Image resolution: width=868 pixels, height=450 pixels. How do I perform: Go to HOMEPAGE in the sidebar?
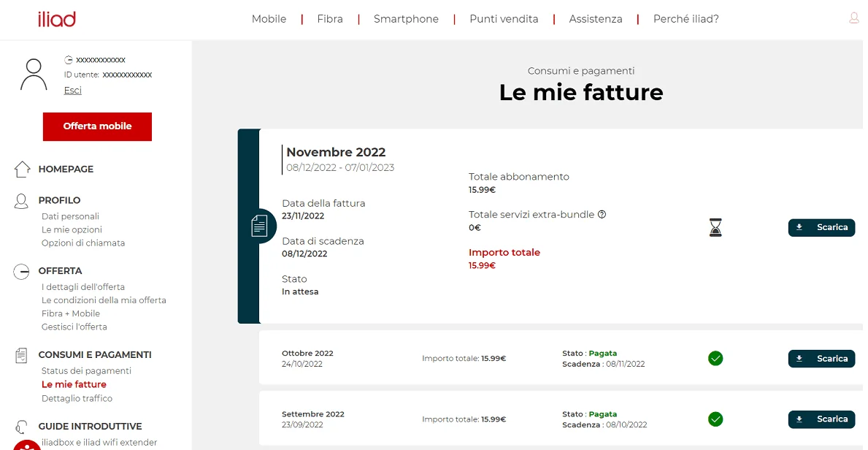coord(66,169)
